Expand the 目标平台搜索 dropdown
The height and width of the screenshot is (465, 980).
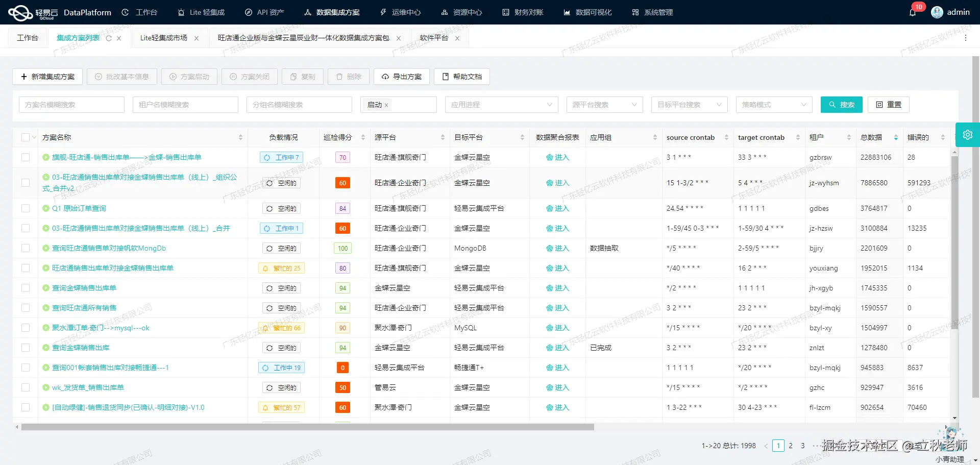[689, 104]
